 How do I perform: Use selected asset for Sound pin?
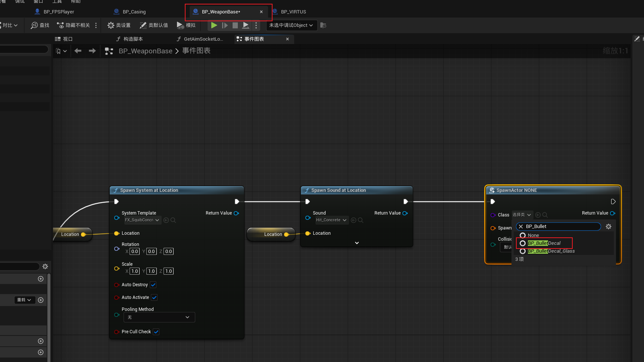coord(354,220)
